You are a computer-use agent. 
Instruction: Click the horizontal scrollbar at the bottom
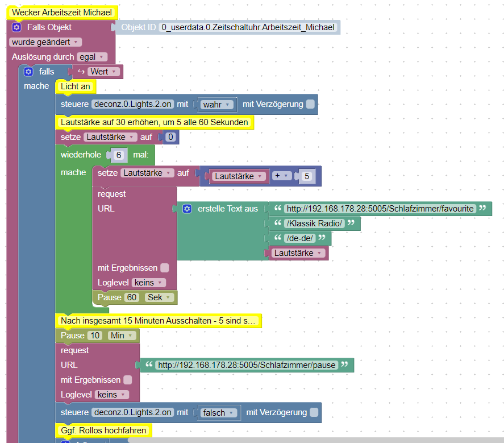tap(316, 440)
